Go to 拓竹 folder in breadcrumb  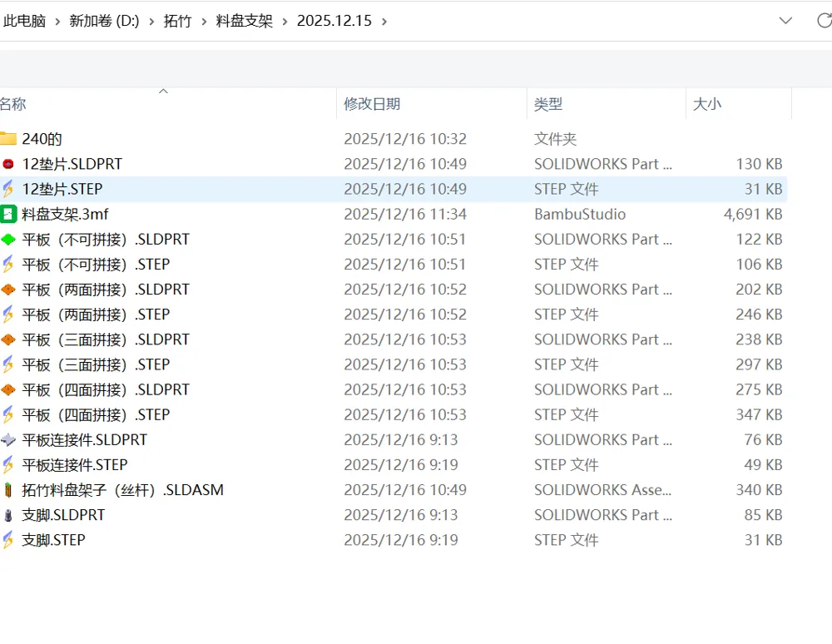click(177, 21)
